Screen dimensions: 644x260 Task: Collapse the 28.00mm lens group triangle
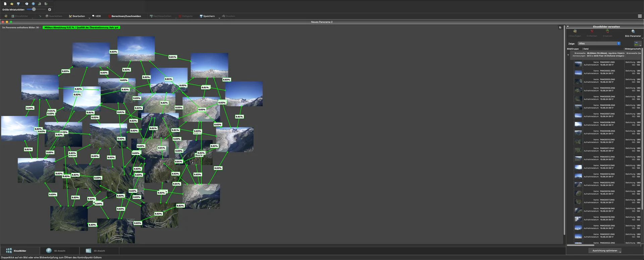[568, 55]
